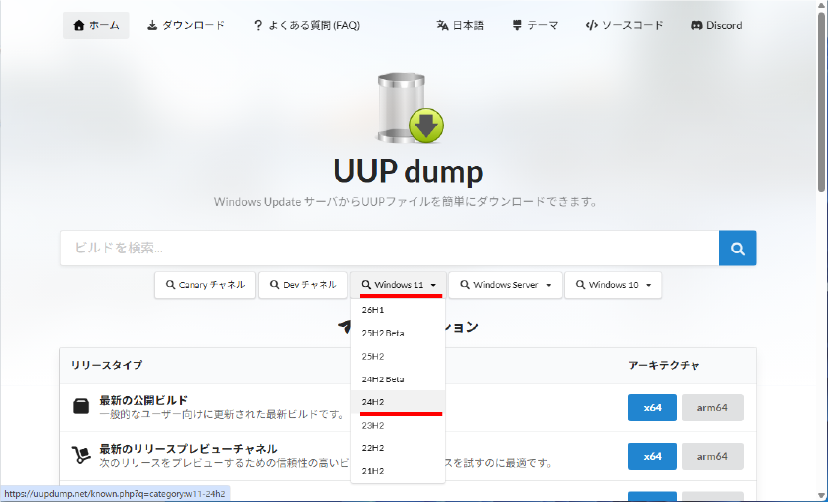Choose the 25H2 entry

pos(399,357)
